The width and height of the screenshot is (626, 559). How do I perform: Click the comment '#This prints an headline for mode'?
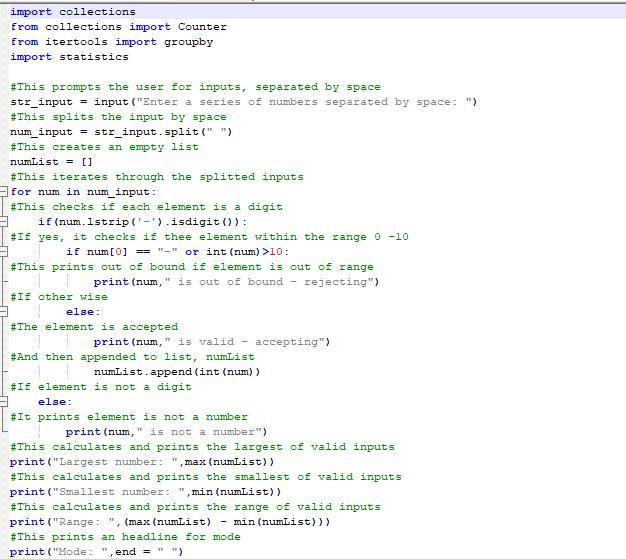[x=125, y=537]
